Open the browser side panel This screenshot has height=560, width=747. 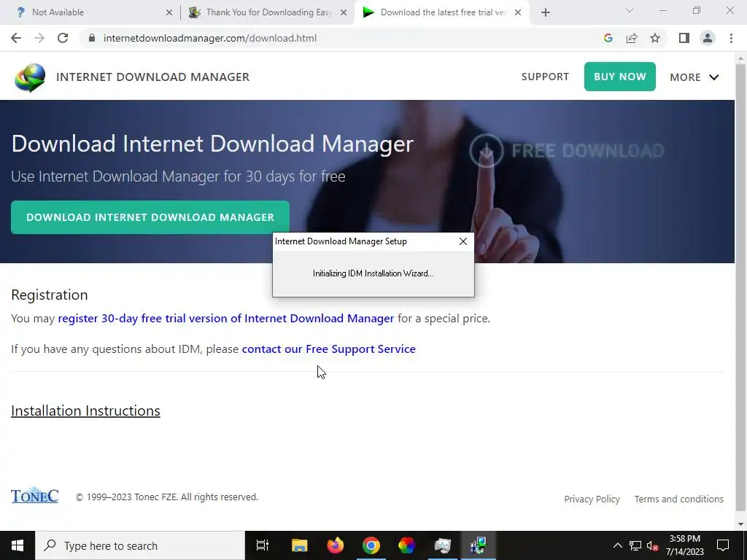click(x=684, y=38)
